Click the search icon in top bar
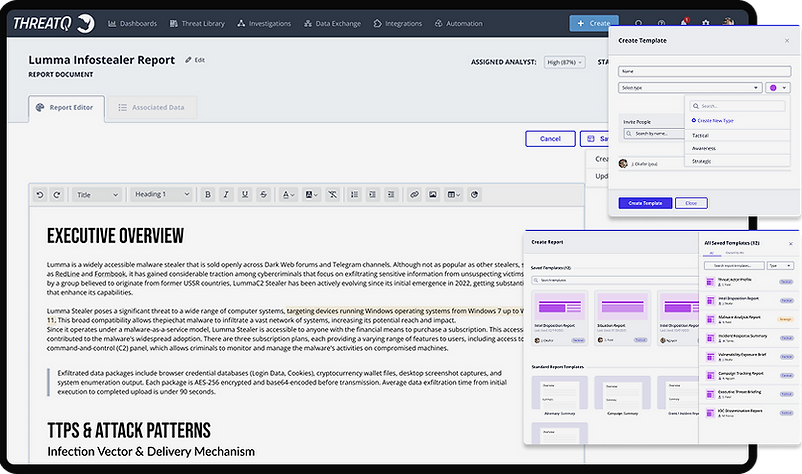 click(x=638, y=24)
